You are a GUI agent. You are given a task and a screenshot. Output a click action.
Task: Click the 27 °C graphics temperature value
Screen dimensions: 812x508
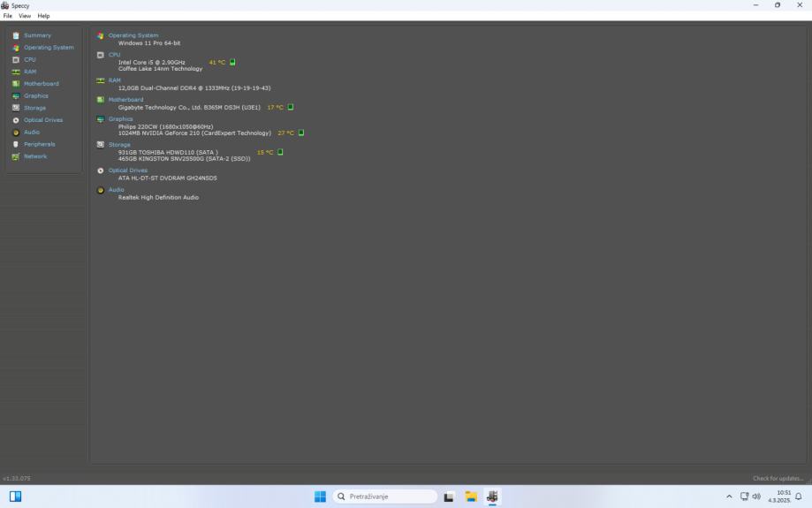coord(286,133)
